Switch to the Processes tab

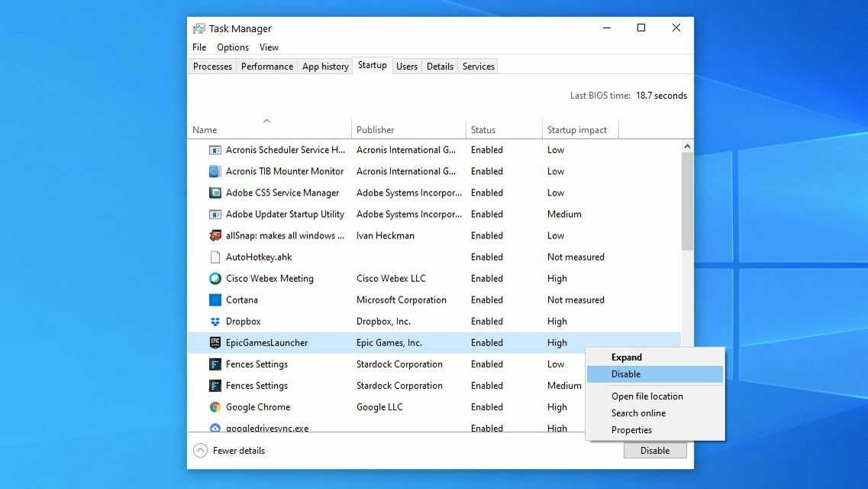coord(212,66)
